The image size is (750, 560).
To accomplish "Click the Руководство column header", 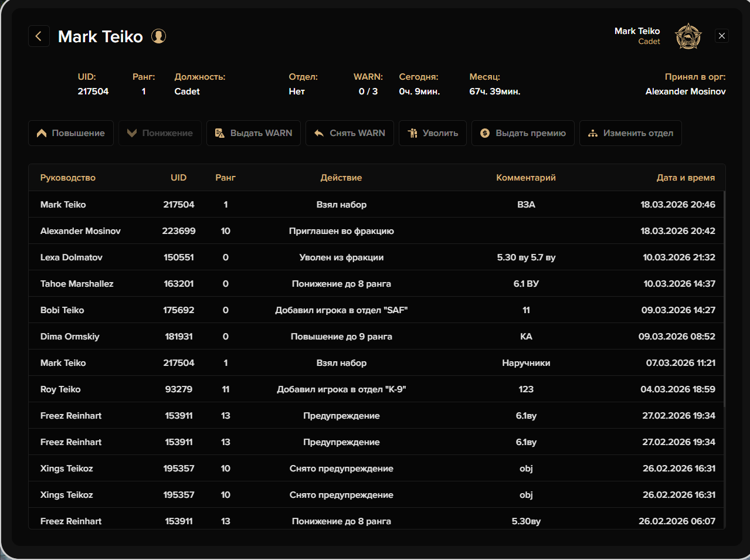I will pyautogui.click(x=67, y=178).
